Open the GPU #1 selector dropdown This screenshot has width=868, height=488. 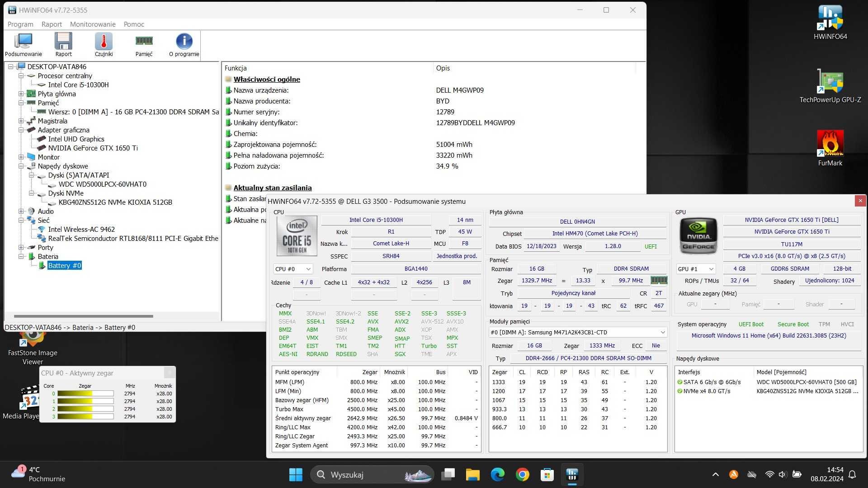(x=696, y=269)
